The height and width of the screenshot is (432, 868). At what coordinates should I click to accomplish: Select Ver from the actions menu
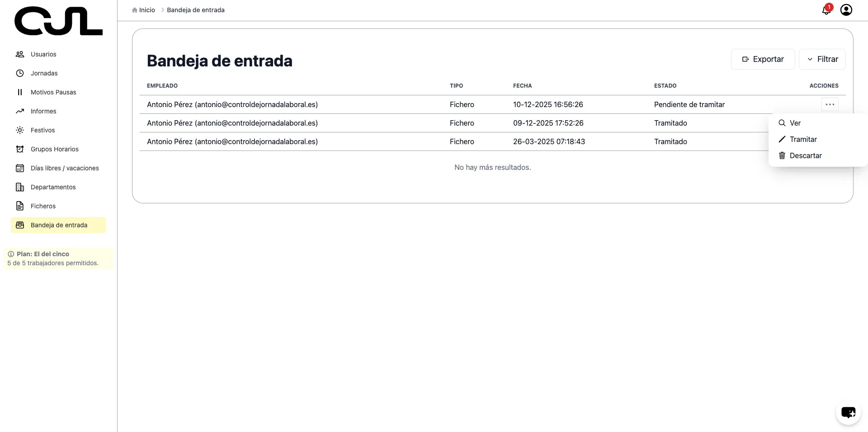[795, 123]
